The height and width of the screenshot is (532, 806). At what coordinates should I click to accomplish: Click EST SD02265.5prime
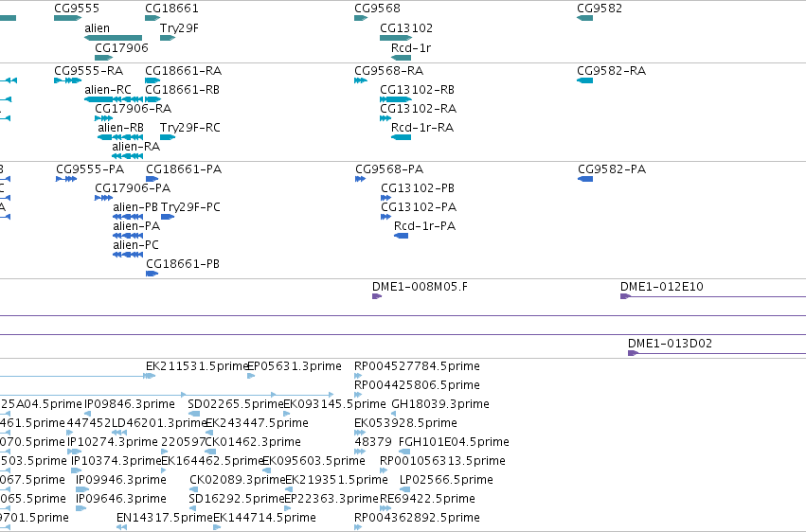(x=194, y=414)
